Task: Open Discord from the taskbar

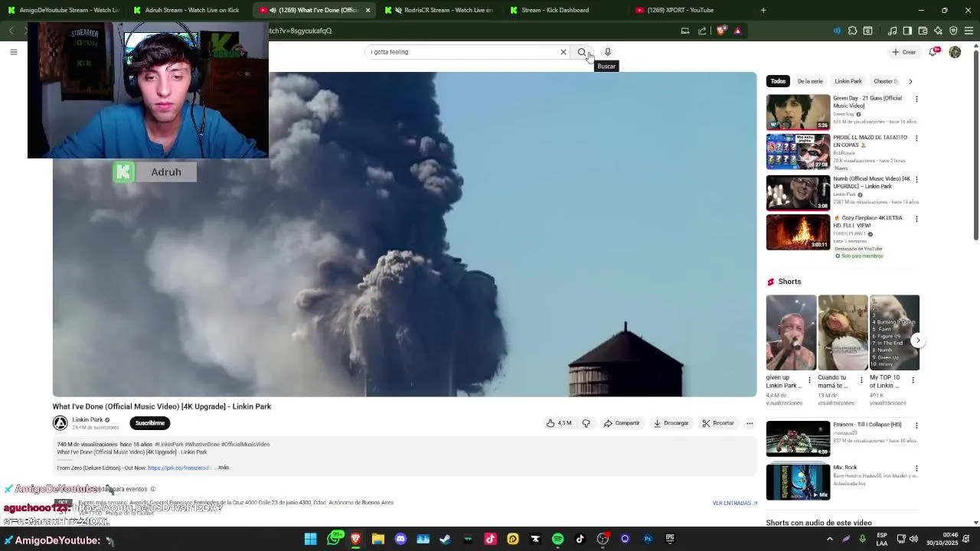Action: coord(400,539)
